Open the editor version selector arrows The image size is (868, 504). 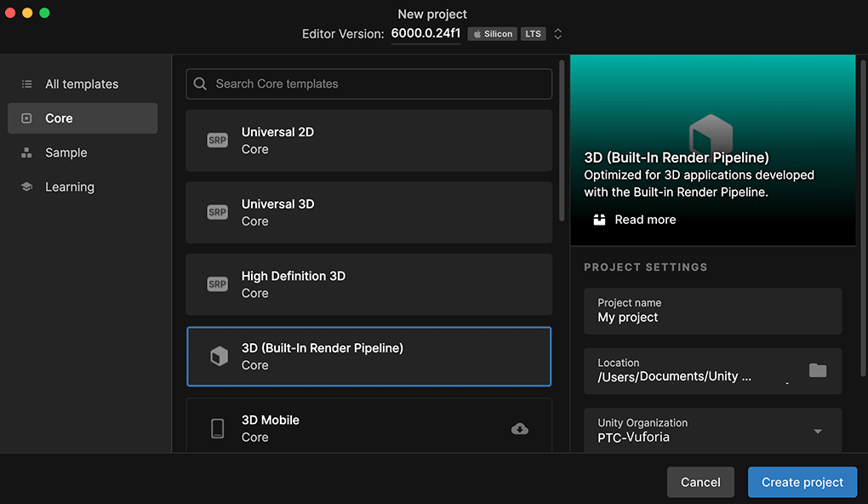pos(558,34)
